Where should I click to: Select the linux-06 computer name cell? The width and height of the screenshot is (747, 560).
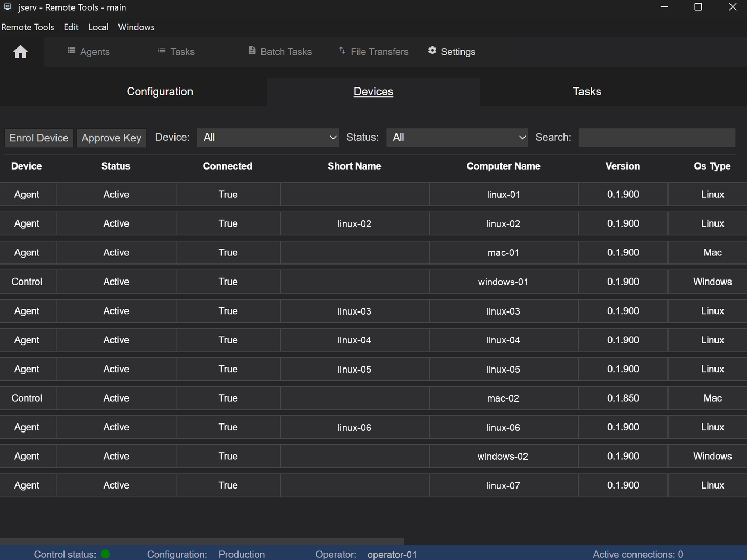pyautogui.click(x=504, y=427)
